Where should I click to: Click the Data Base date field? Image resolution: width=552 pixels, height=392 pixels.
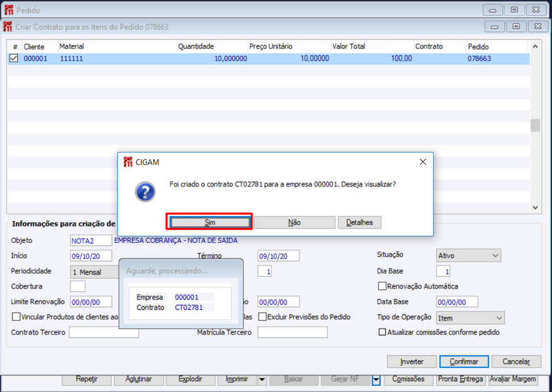pos(457,302)
